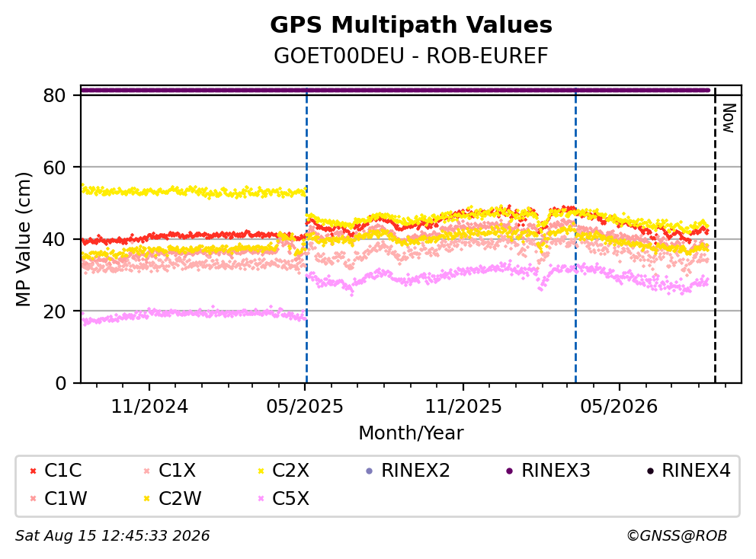Click the C2X legend entry

[x=283, y=471]
